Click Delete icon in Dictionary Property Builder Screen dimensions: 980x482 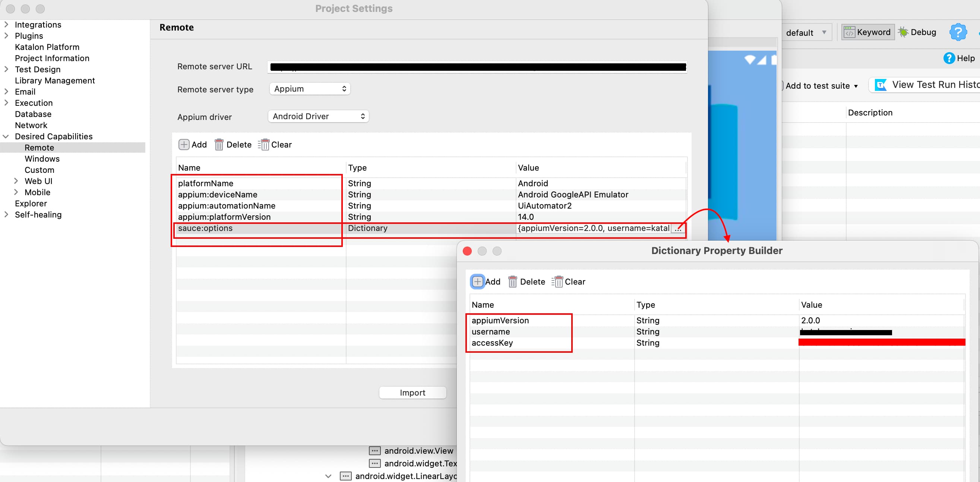512,282
